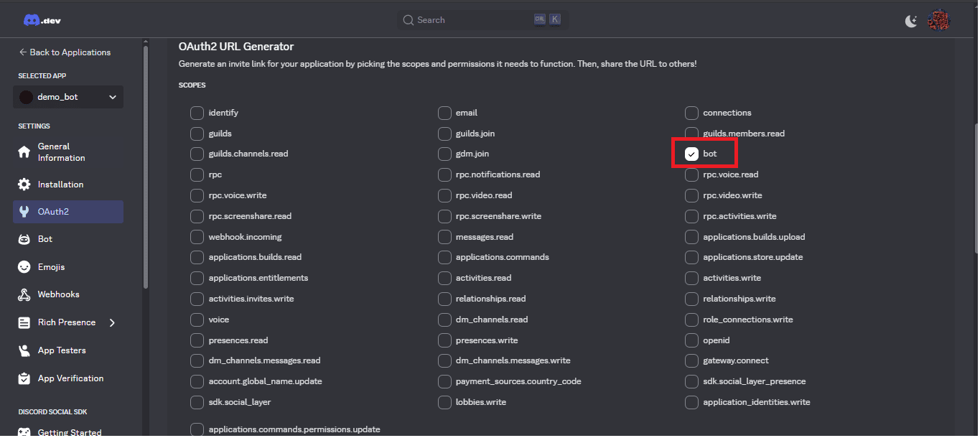Uncheck the bot scope checkbox
Screen dimensions: 980x438
[x=691, y=154]
